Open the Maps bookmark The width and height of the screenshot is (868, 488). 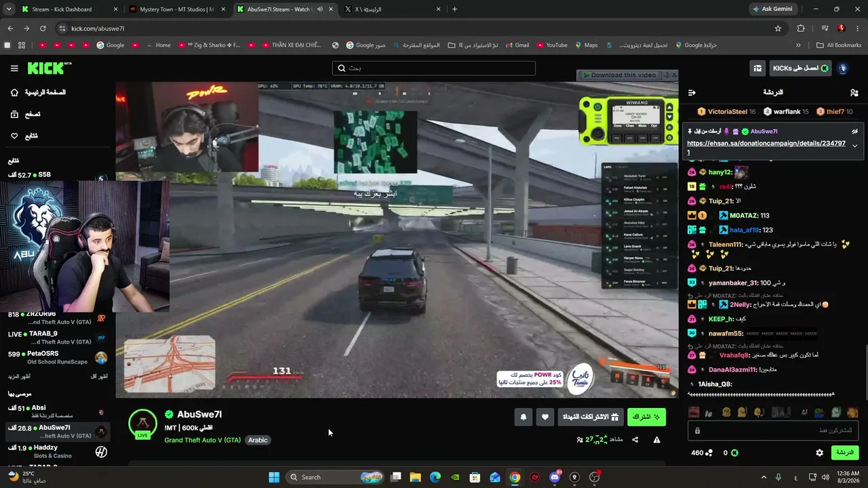click(586, 45)
